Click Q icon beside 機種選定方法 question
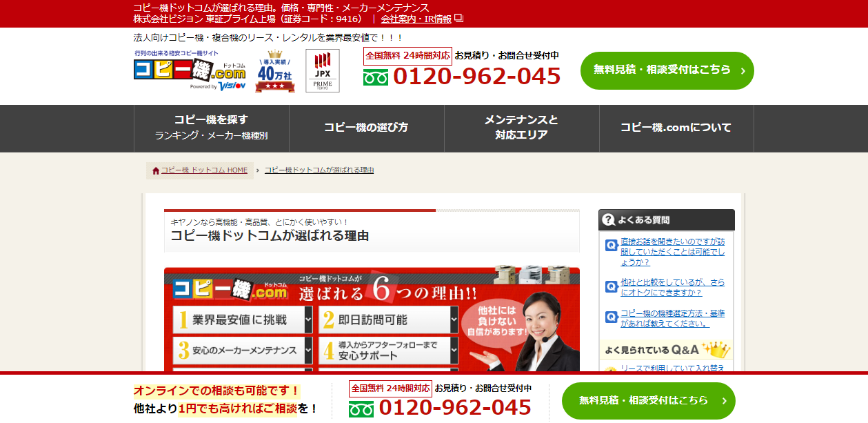Screen dimensions: 868x423 (x=611, y=317)
